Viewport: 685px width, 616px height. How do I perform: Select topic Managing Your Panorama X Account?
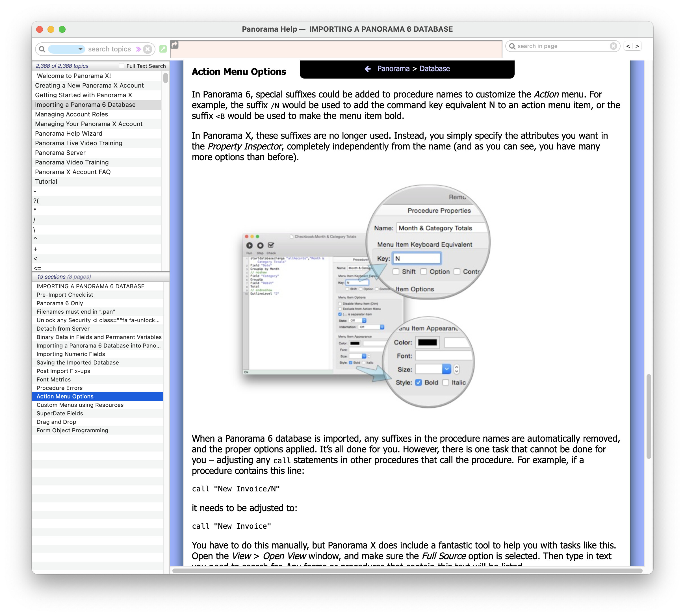(x=97, y=124)
